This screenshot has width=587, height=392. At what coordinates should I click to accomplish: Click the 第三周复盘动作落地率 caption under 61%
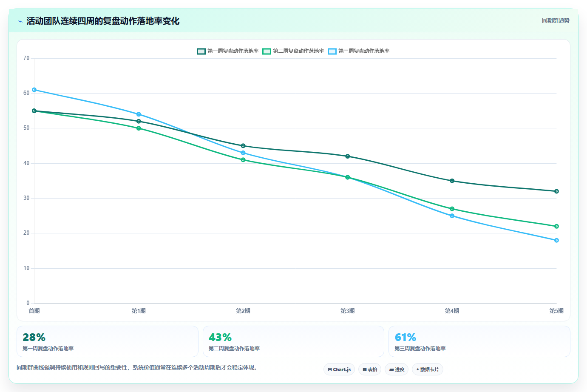click(x=420, y=349)
